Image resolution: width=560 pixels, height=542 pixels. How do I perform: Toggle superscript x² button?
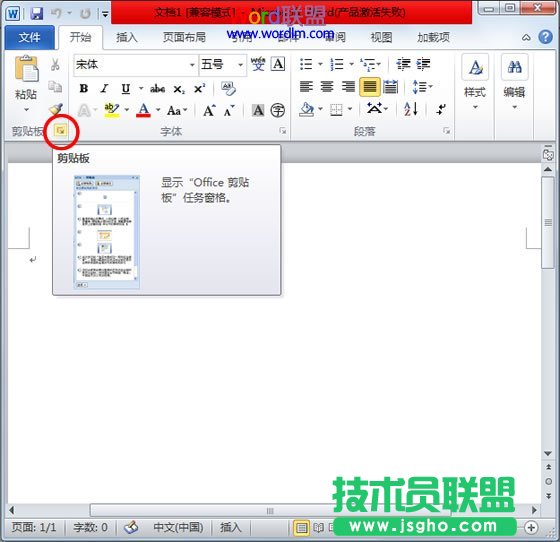(x=200, y=89)
